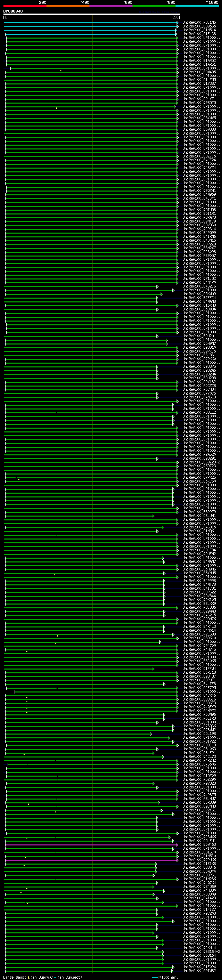Image resolution: width=222 pixels, height=980 pixels.
Task: Select the UniRef100_B4MGE3 entry
Action: (x=199, y=398)
